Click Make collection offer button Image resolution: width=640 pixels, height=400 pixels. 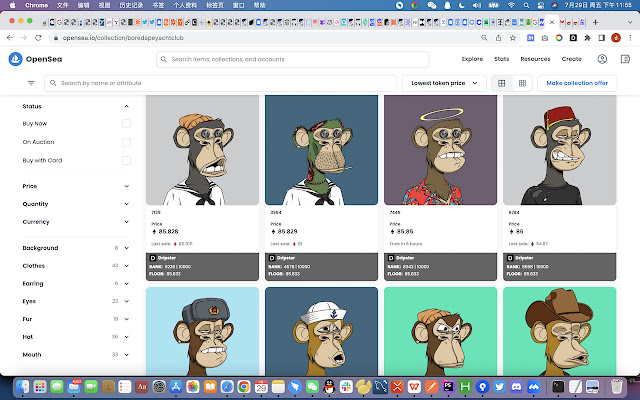pos(577,83)
